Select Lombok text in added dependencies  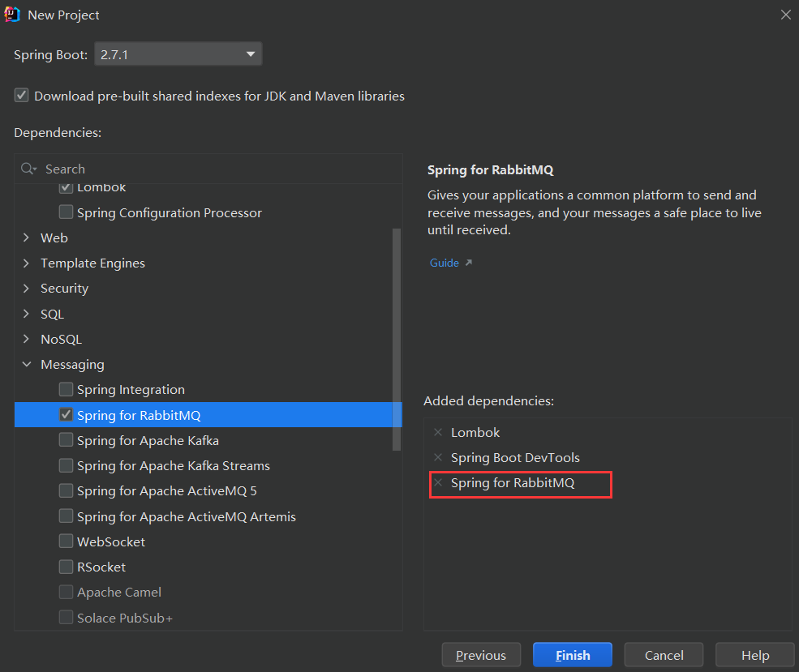(475, 432)
